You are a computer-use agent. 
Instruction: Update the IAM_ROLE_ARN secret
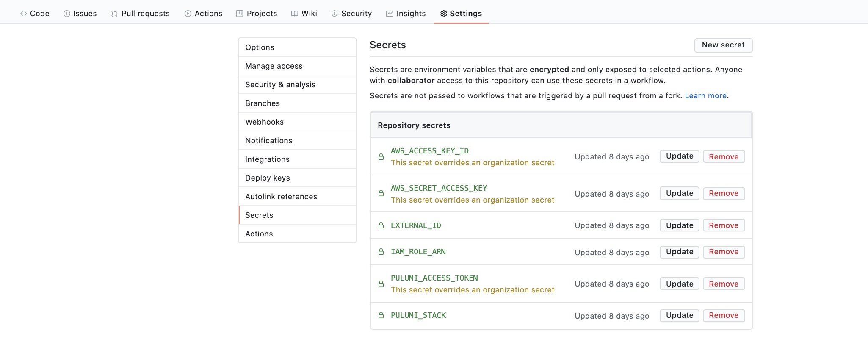click(679, 252)
